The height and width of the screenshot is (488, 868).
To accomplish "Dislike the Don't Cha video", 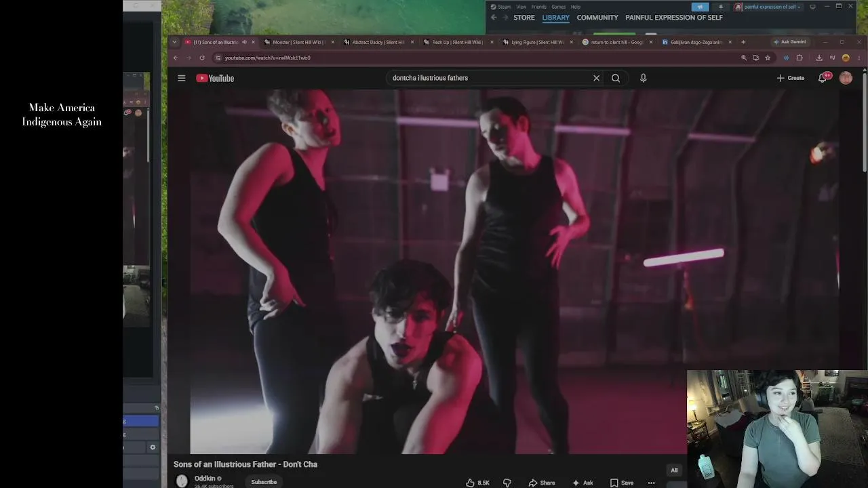I will point(507,483).
